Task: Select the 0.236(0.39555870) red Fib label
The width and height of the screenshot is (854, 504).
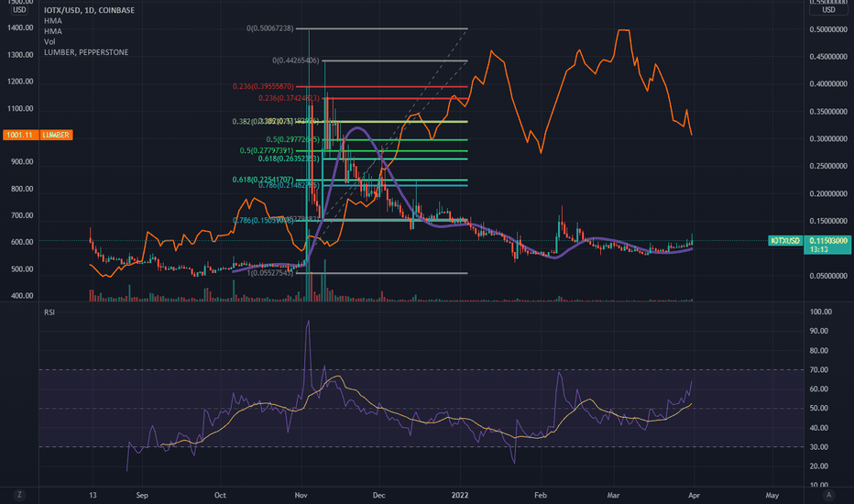Action: point(263,87)
